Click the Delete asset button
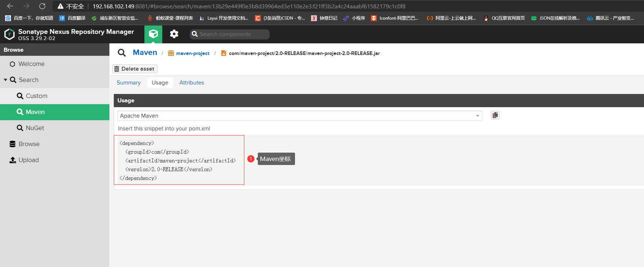The width and height of the screenshot is (644, 267). [x=135, y=69]
